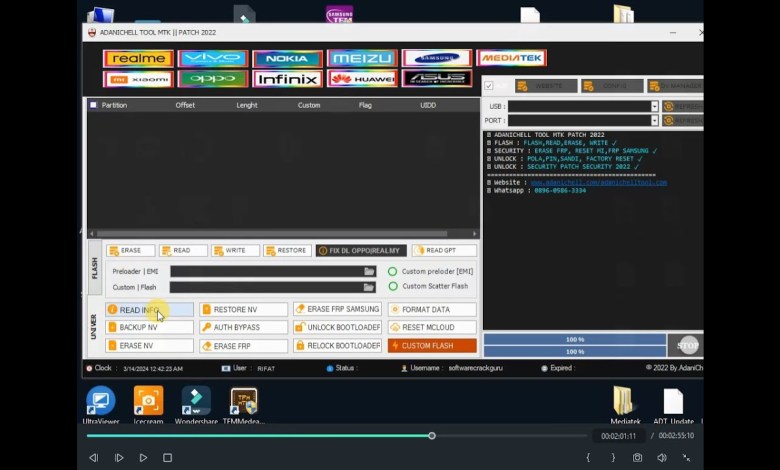Select the Vivo brand logo
Screen dimensions: 780x470
[x=212, y=58]
